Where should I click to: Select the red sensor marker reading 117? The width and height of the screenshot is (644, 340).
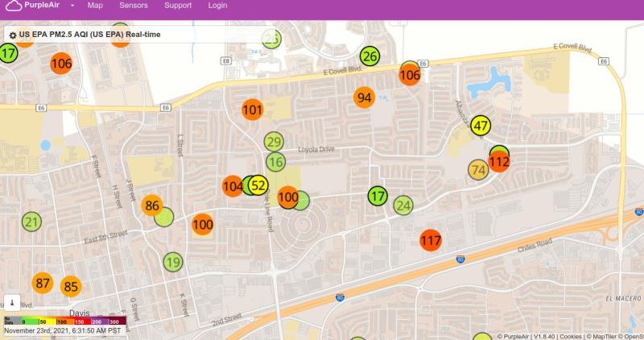[x=431, y=239]
